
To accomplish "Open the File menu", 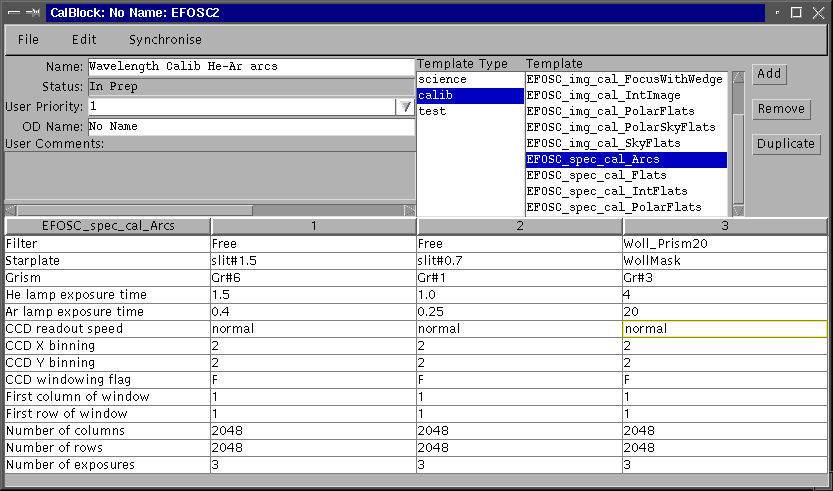I will 28,39.
